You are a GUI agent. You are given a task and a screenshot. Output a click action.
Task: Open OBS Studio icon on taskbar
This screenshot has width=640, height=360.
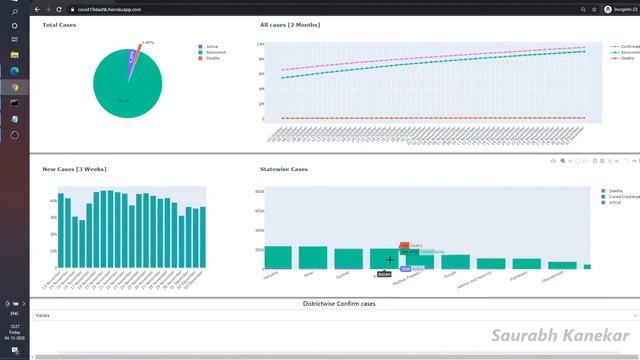coord(15,135)
